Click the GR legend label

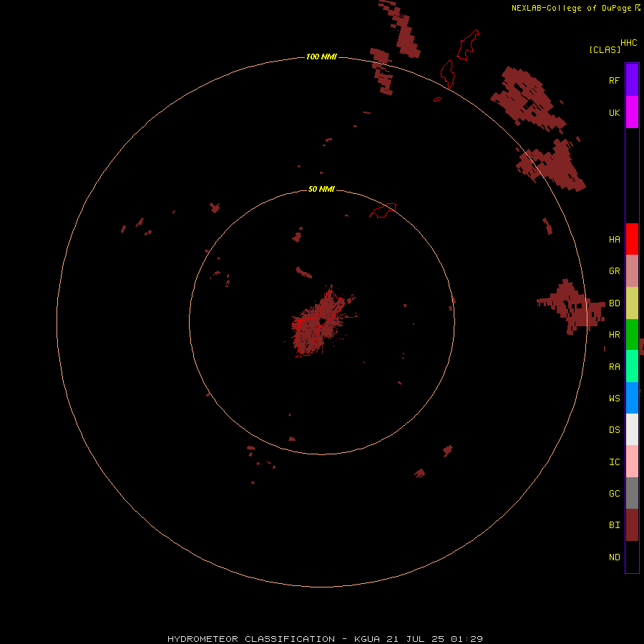pos(614,271)
